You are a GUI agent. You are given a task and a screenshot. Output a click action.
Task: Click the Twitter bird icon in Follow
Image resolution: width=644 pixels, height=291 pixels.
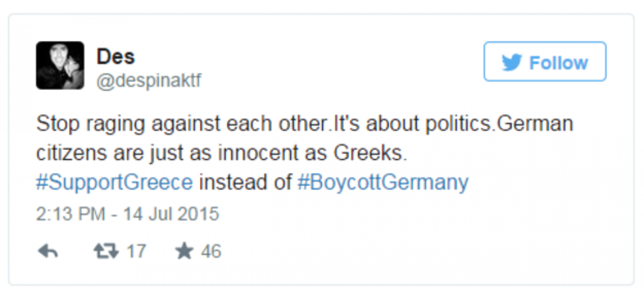(513, 63)
